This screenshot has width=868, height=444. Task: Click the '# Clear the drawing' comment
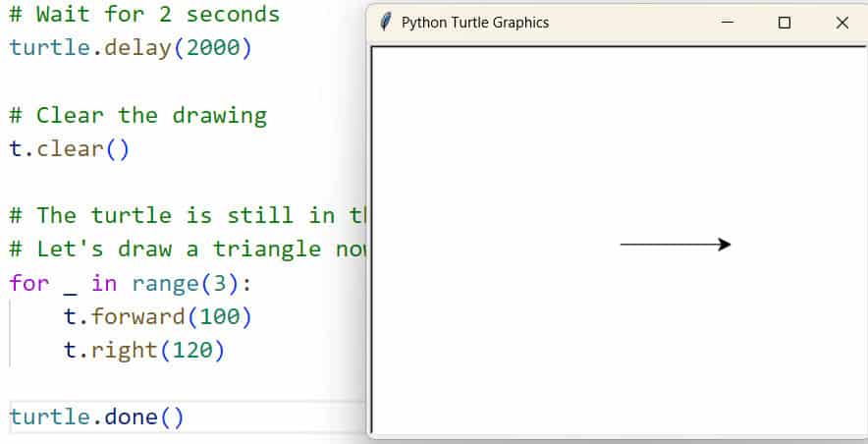[137, 115]
